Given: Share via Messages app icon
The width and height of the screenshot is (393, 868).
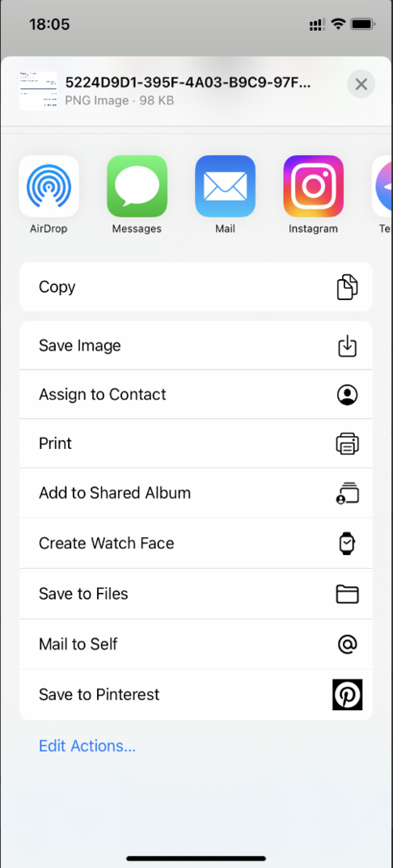Looking at the screenshot, I should (137, 186).
